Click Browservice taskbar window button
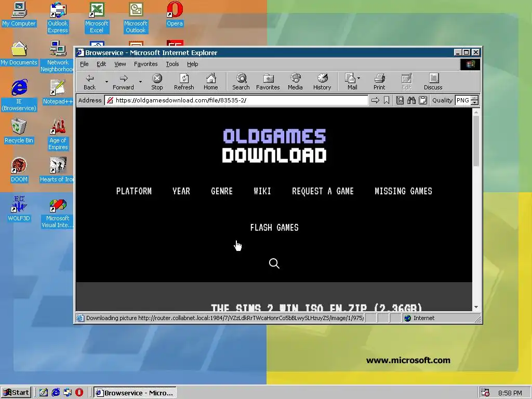Screen dimensions: 532x399 click(x=135, y=393)
